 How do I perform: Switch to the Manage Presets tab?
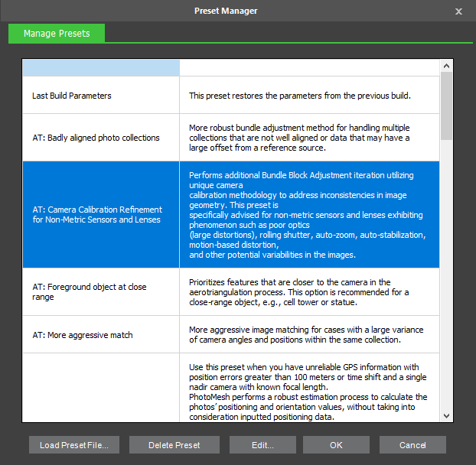[x=57, y=34]
